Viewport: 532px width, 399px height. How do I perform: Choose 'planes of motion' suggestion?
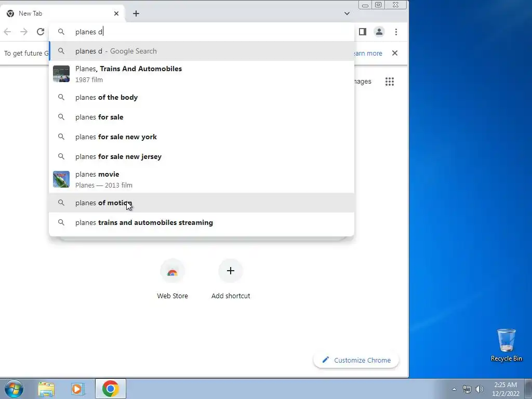[x=202, y=203]
